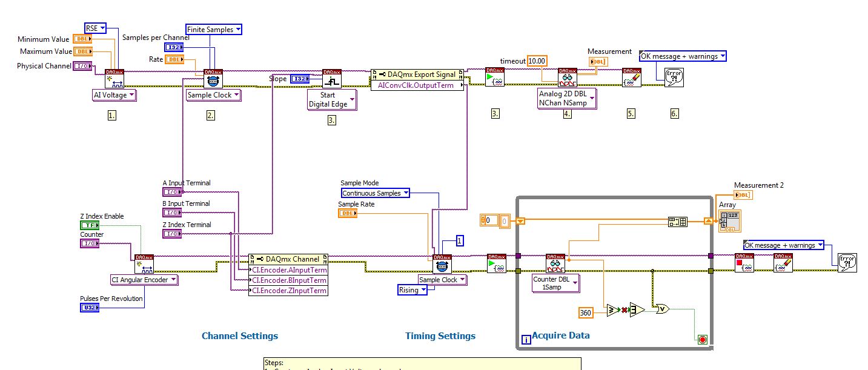Select the CI.Encoder.ZInputTerm property

[x=288, y=291]
